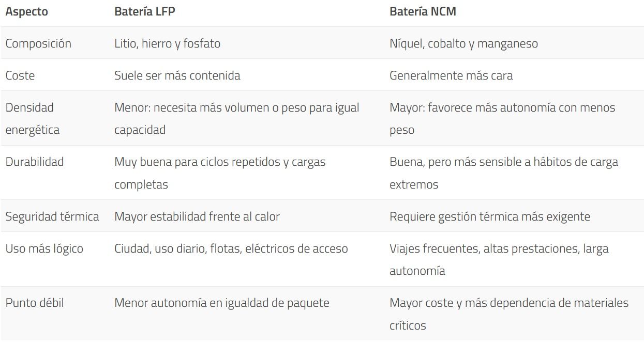Click the 'Requiere gestión térmica más exigente' cell
Viewport: 644px width, 343px height.
click(490, 216)
